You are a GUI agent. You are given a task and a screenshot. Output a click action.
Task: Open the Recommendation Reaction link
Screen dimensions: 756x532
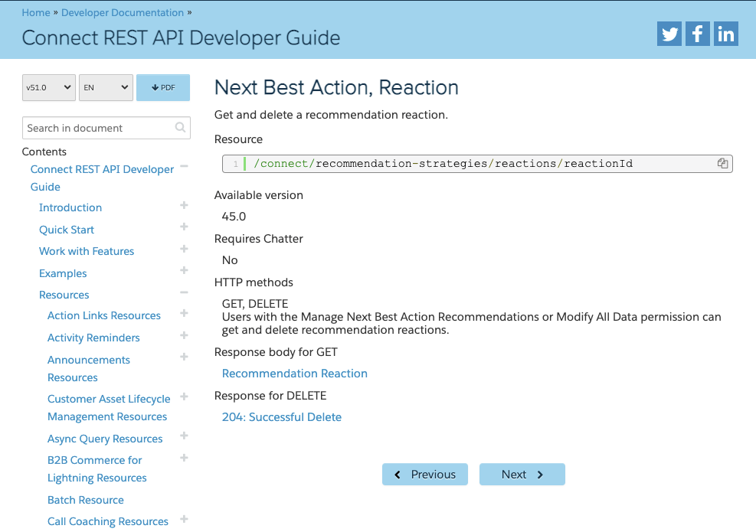[x=295, y=374]
